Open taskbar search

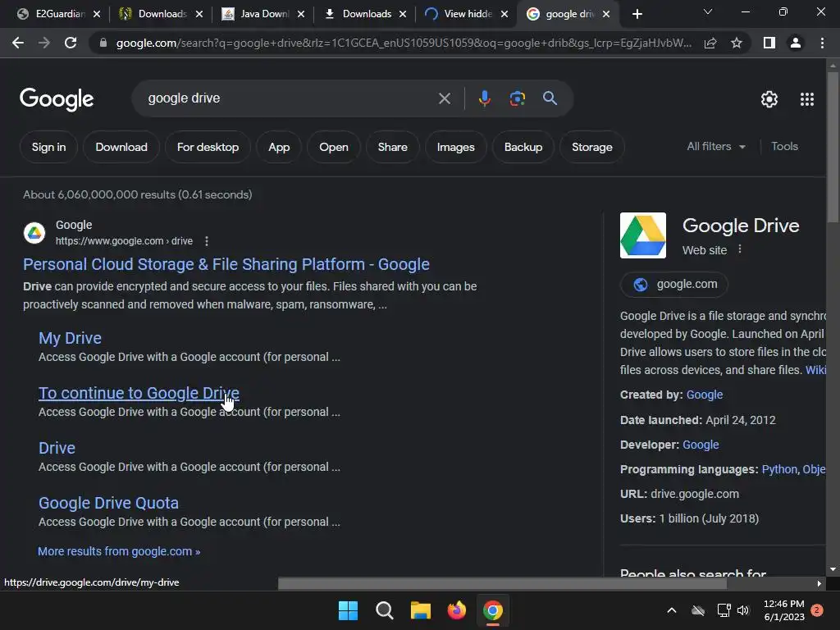[384, 610]
